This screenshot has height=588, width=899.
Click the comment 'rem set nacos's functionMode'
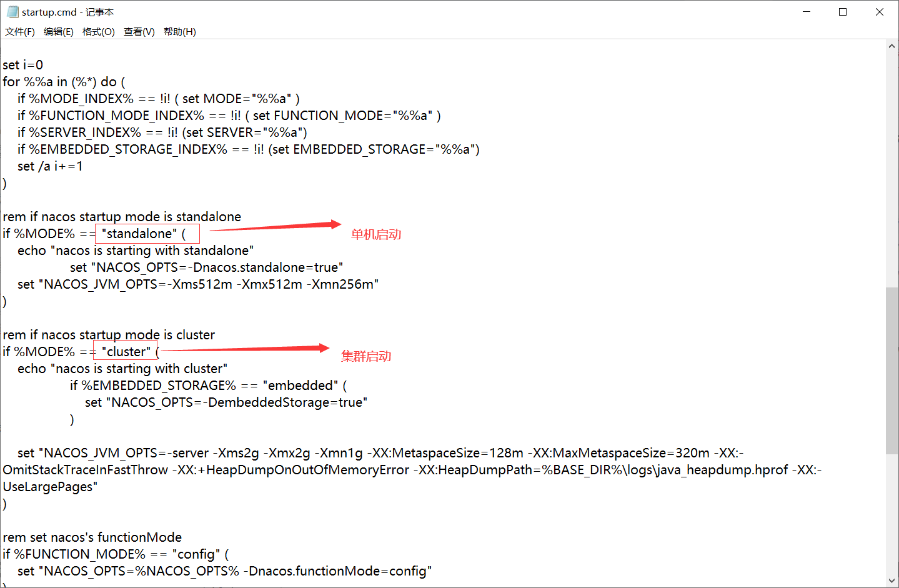pyautogui.click(x=92, y=537)
